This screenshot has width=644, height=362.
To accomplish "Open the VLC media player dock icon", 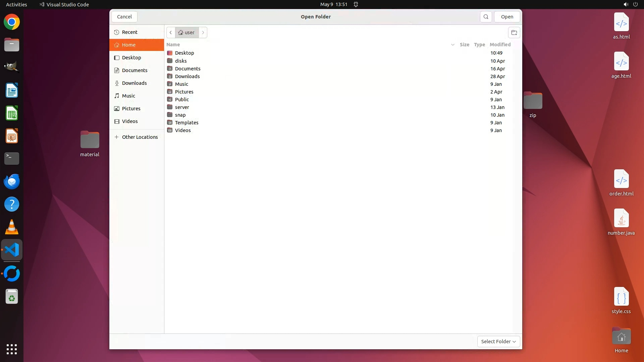I will (12, 227).
